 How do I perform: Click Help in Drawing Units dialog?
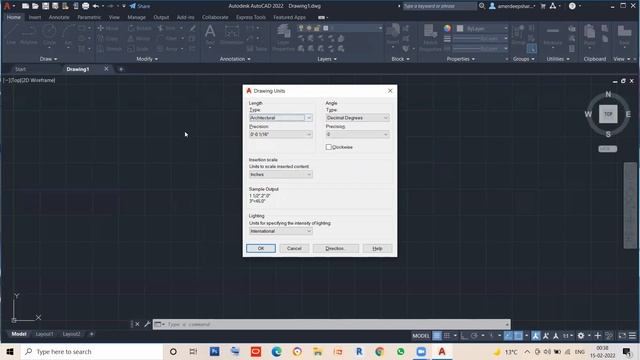point(377,248)
